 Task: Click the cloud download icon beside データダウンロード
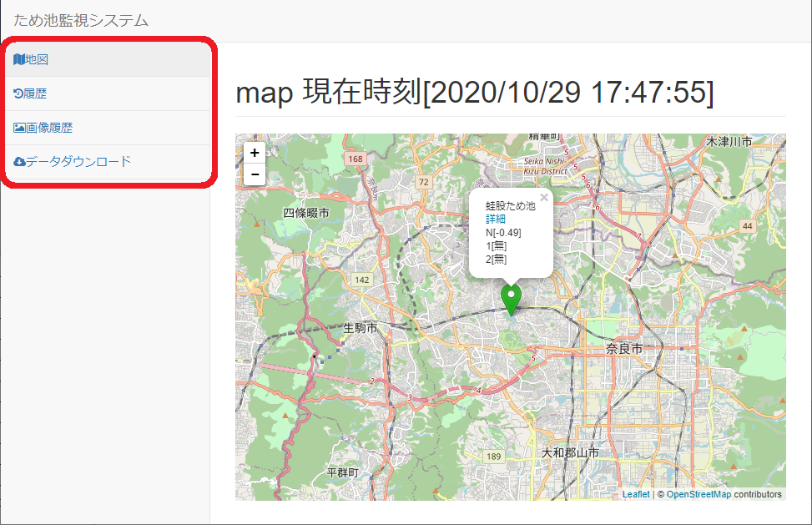[19, 161]
